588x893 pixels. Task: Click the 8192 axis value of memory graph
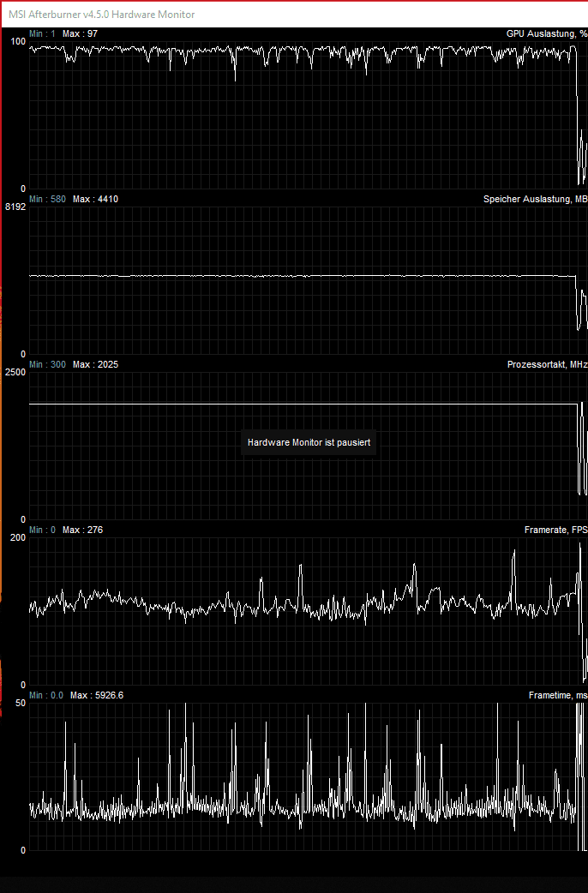tap(15, 207)
